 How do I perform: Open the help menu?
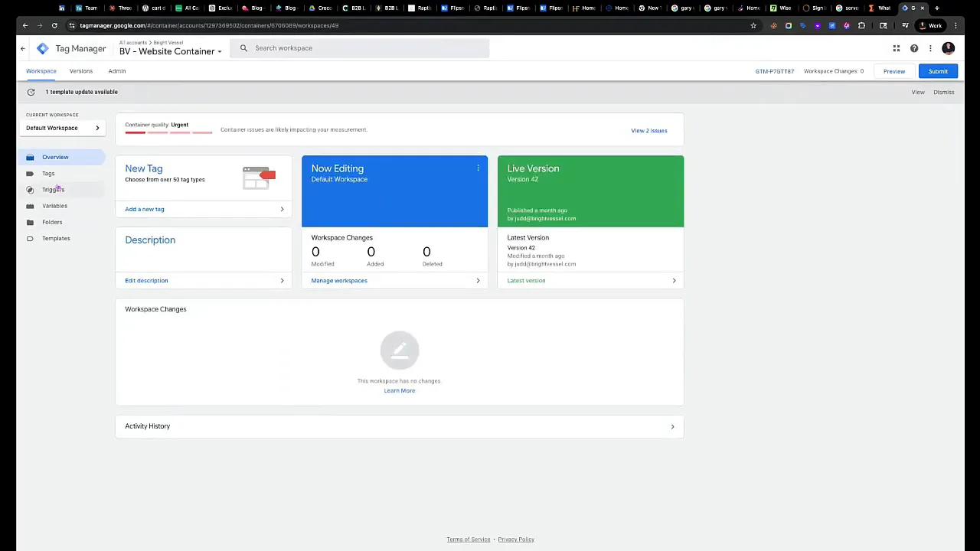914,48
